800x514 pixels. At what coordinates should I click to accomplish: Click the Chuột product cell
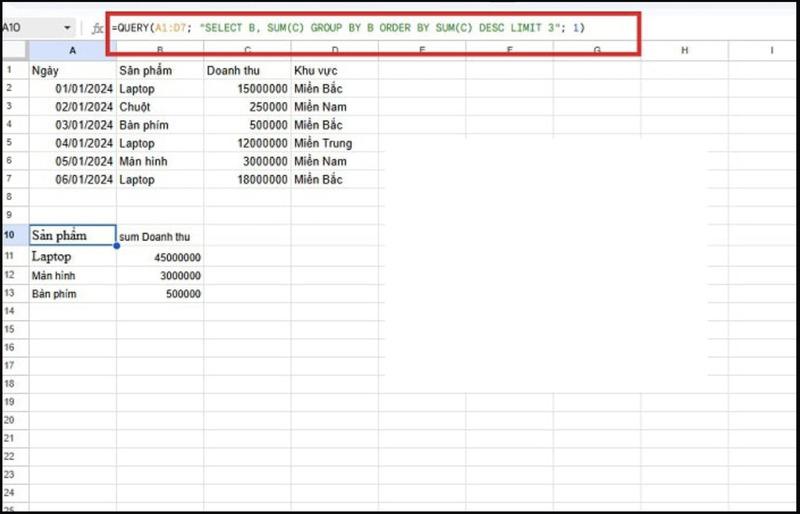pos(160,107)
